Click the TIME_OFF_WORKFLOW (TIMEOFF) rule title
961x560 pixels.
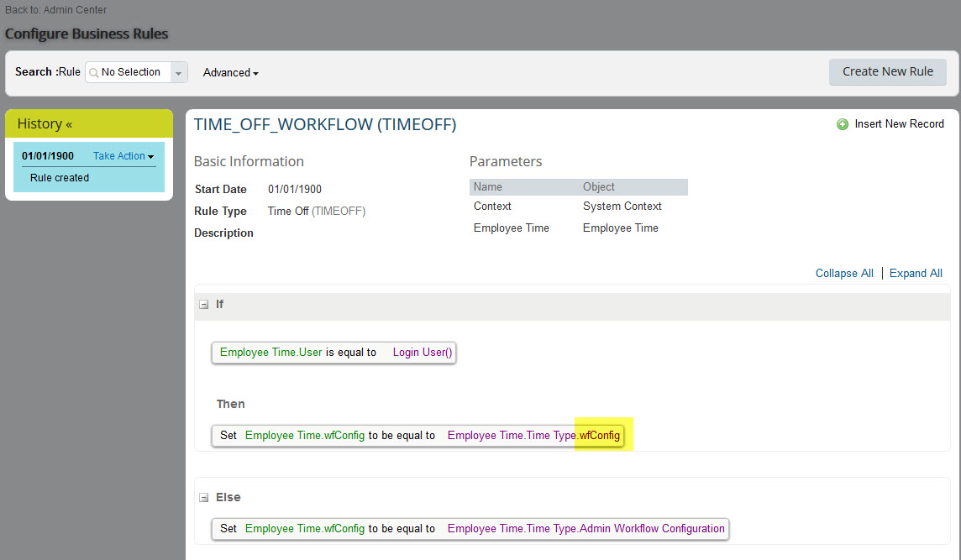(325, 124)
